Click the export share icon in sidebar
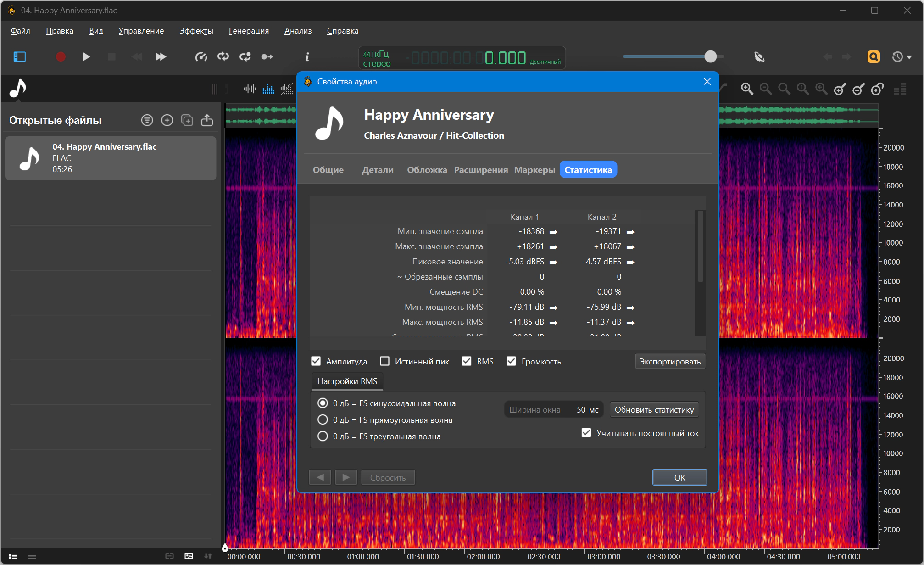 pyautogui.click(x=207, y=120)
